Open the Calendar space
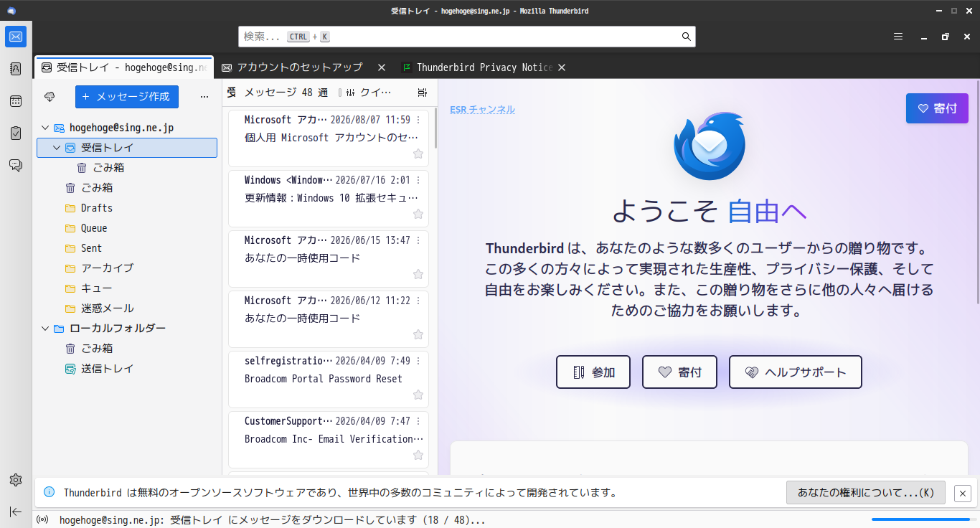Screen dimensions: 980x528 coord(16,101)
